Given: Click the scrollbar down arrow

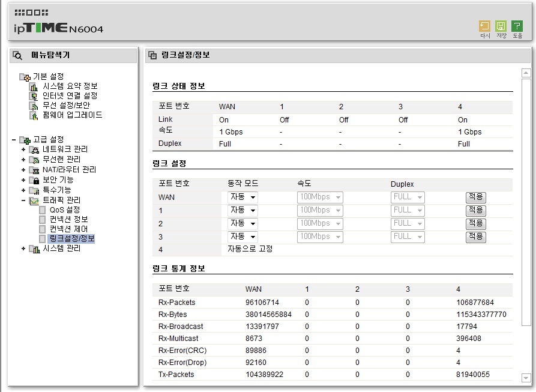Looking at the screenshot, I should point(526,378).
